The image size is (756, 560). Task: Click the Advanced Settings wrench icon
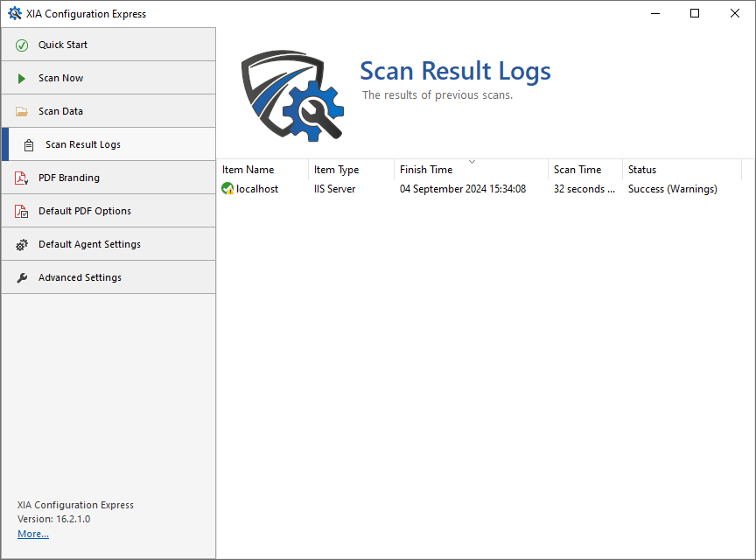22,278
